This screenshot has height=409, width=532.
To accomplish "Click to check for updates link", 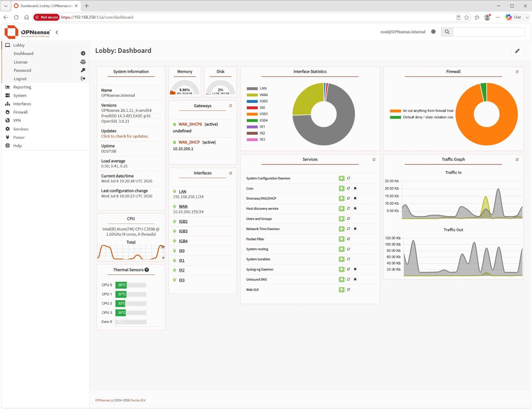I will pyautogui.click(x=125, y=136).
